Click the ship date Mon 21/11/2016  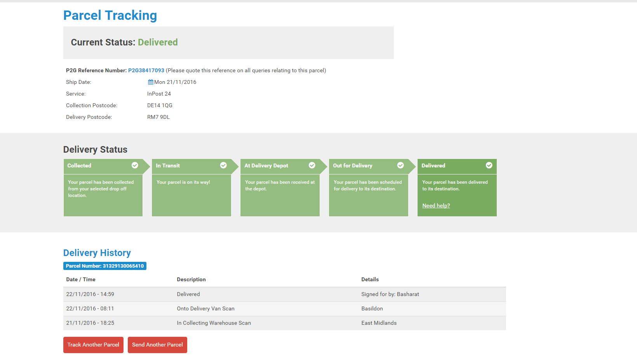pyautogui.click(x=175, y=82)
